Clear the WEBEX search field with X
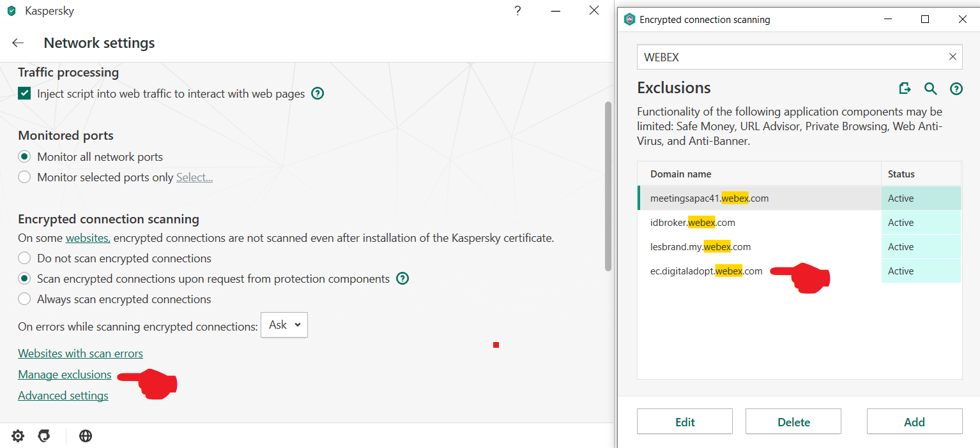The height and width of the screenshot is (448, 980). coord(953,57)
